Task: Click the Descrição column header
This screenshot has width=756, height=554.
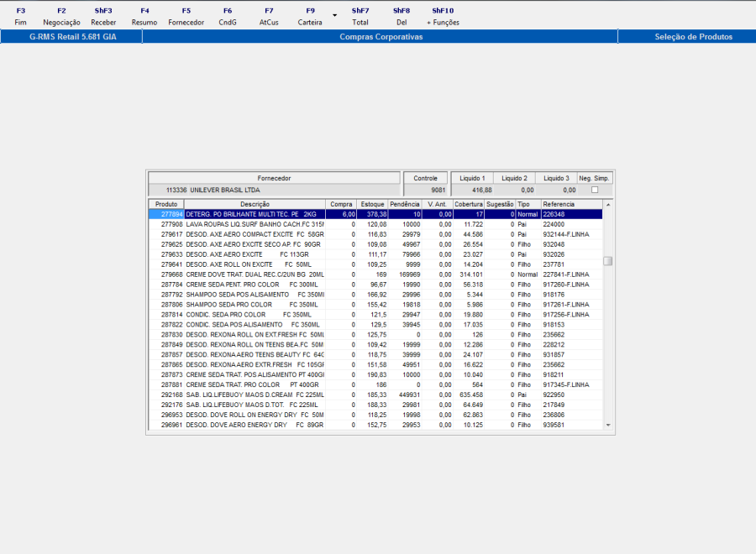Action: pos(255,204)
